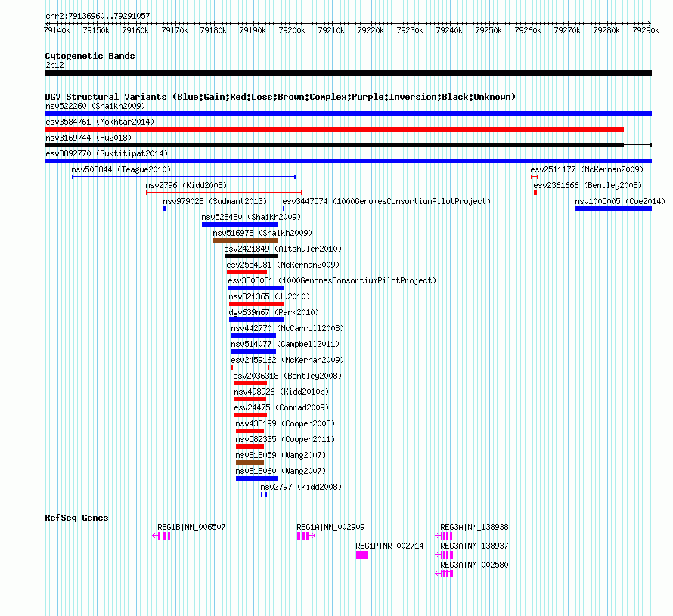Image resolution: width=673 pixels, height=616 pixels.
Task: Click the 2p12 cytogenetic band bar
Action: pyautogui.click(x=348, y=73)
